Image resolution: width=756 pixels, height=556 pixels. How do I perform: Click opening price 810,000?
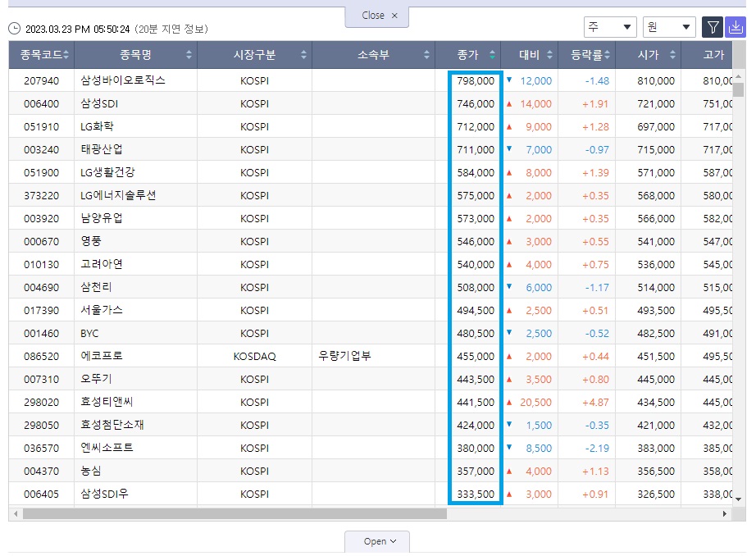[x=656, y=81]
